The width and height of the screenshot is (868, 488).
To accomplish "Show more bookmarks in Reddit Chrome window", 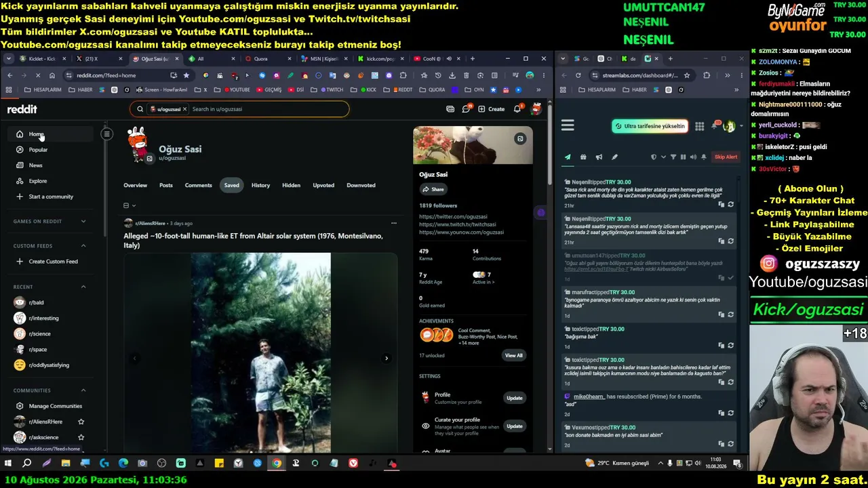I will click(x=539, y=89).
